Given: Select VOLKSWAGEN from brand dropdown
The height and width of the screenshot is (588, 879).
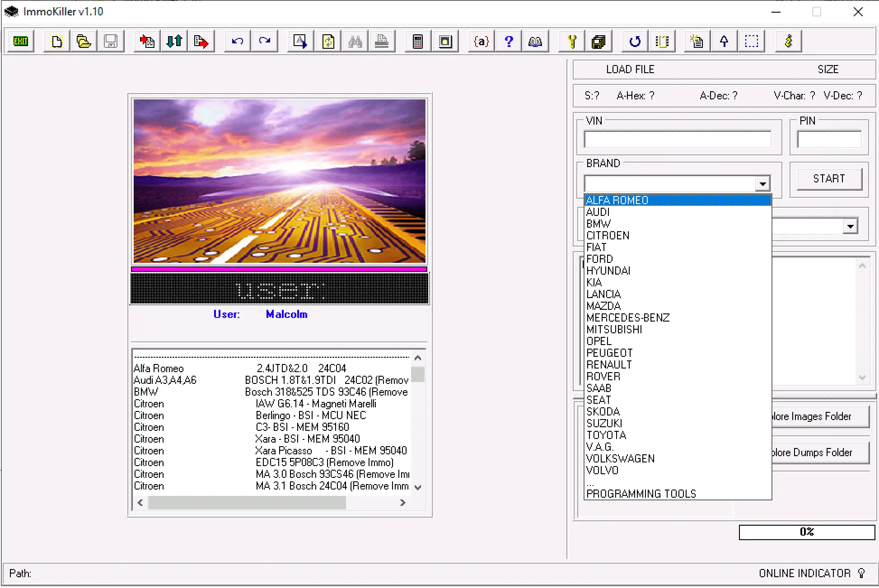Looking at the screenshot, I should tap(678, 458).
